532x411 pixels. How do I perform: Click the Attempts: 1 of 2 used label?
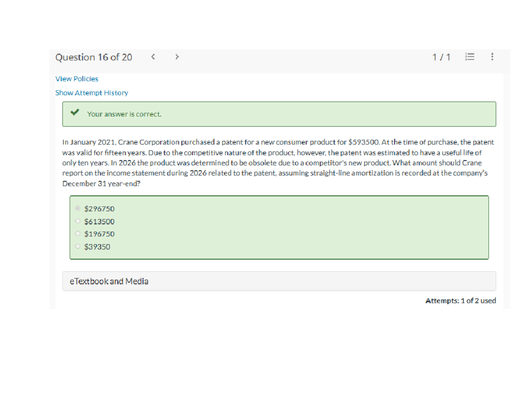tap(461, 301)
